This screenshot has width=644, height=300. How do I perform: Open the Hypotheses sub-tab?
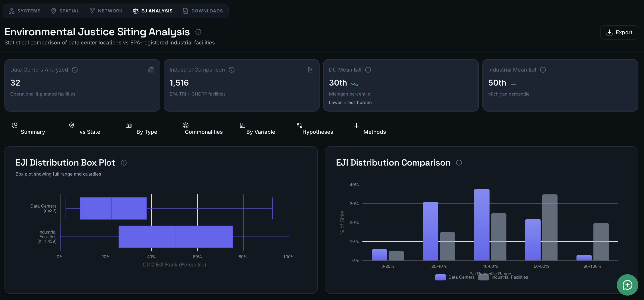click(x=317, y=132)
